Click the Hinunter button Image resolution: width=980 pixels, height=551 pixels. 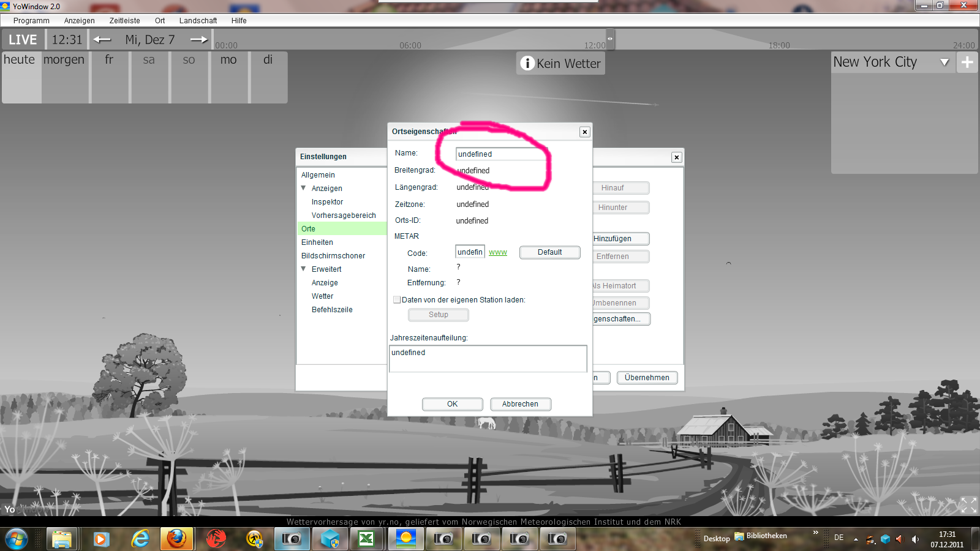[x=621, y=208]
